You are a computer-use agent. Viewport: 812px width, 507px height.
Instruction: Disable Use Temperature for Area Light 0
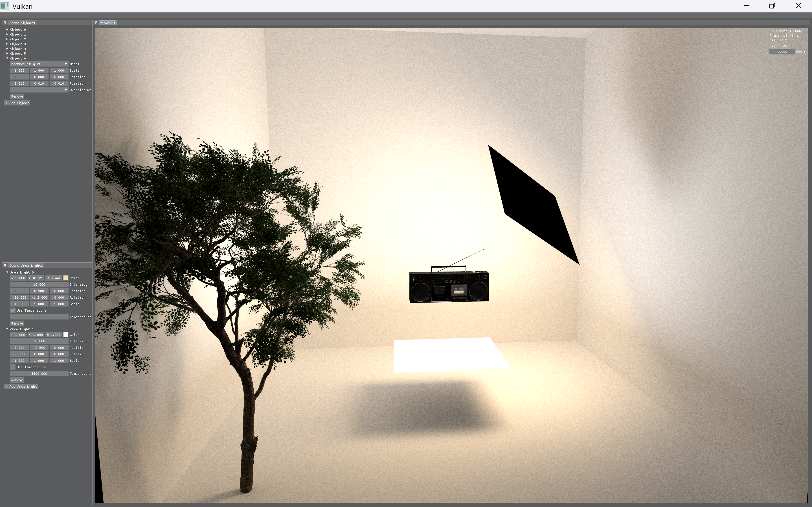[x=13, y=310]
